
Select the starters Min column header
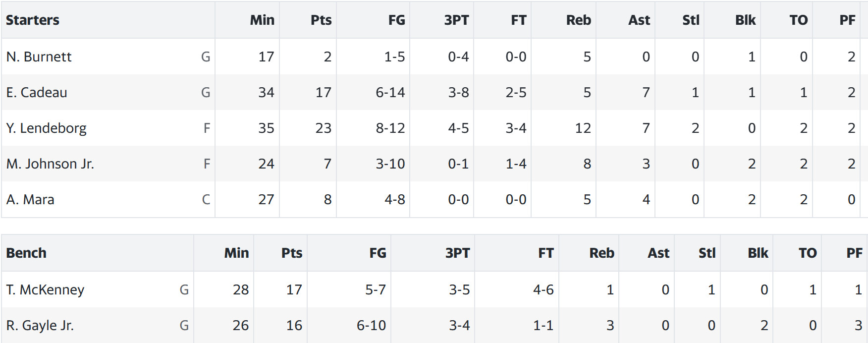pyautogui.click(x=262, y=20)
